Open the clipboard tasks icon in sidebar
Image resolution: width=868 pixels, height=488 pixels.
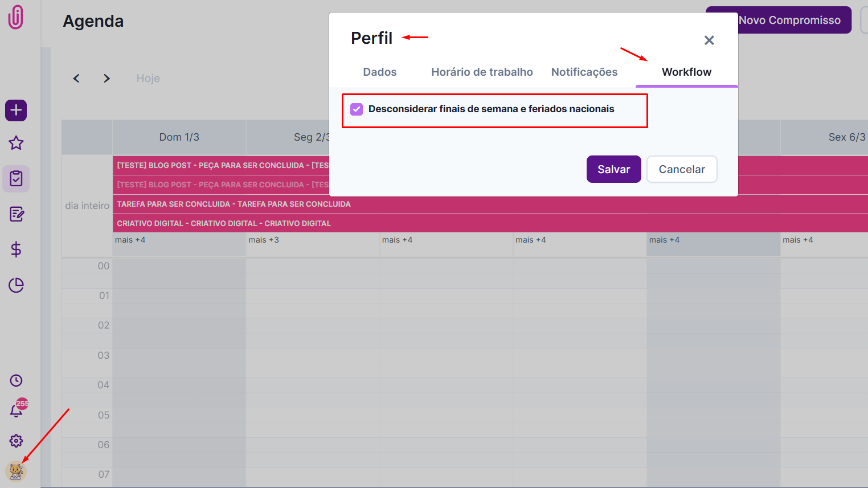coord(16,179)
